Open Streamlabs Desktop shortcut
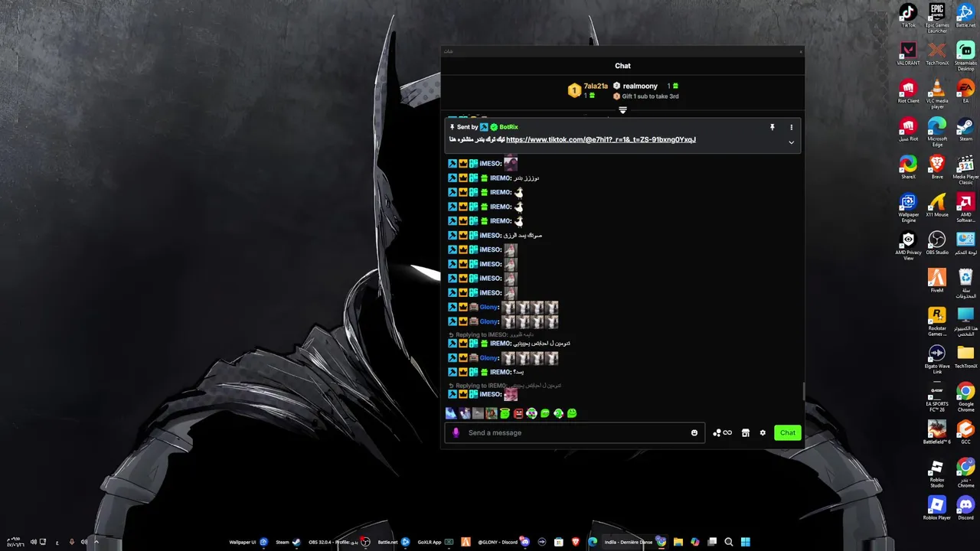 (965, 54)
